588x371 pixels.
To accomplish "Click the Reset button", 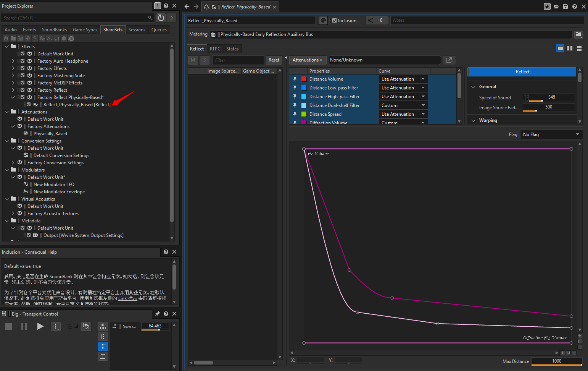I will (x=274, y=60).
